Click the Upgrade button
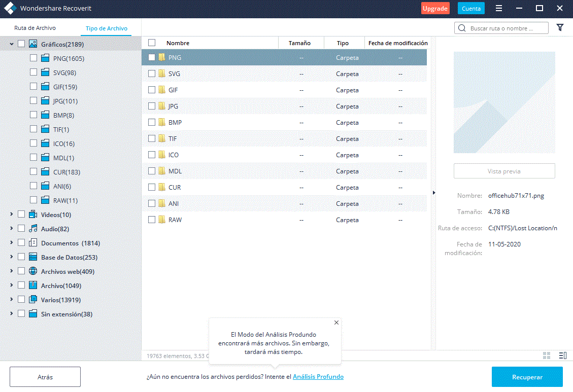Viewport: 573px width, 392px height. pos(435,9)
